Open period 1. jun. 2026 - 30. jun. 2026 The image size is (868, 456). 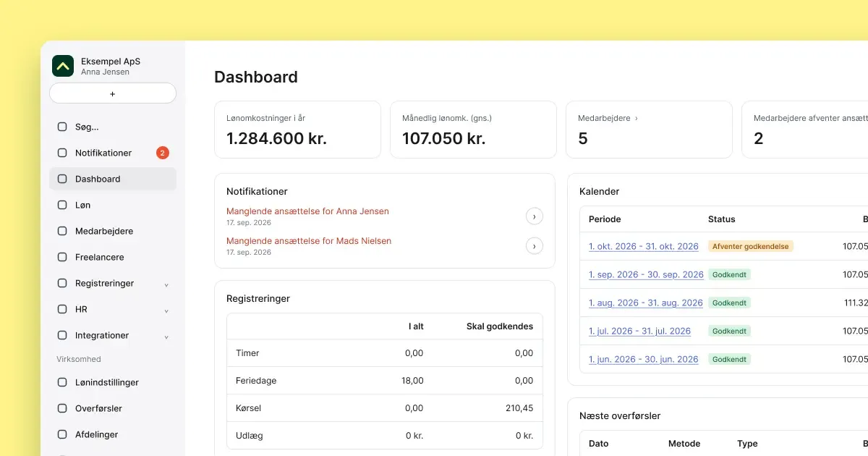[644, 359]
